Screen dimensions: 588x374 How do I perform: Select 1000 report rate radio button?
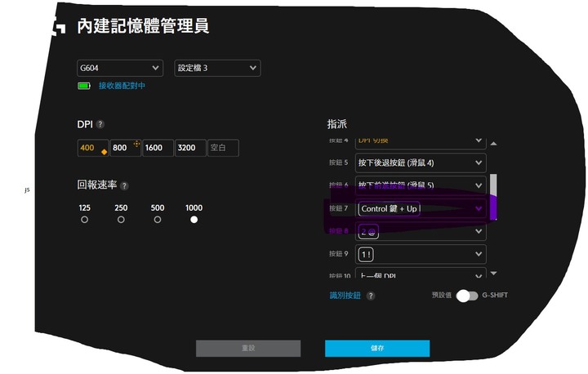[194, 220]
